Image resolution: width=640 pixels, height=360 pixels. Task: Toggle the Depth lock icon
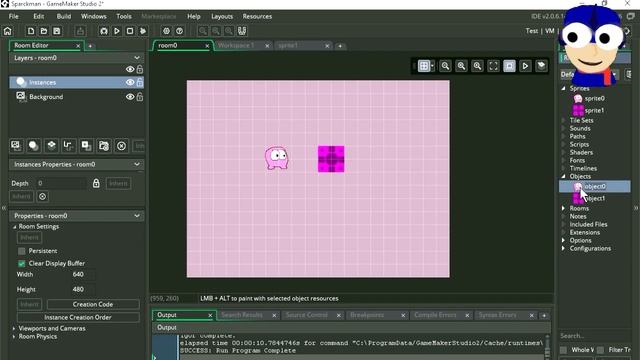pos(96,183)
